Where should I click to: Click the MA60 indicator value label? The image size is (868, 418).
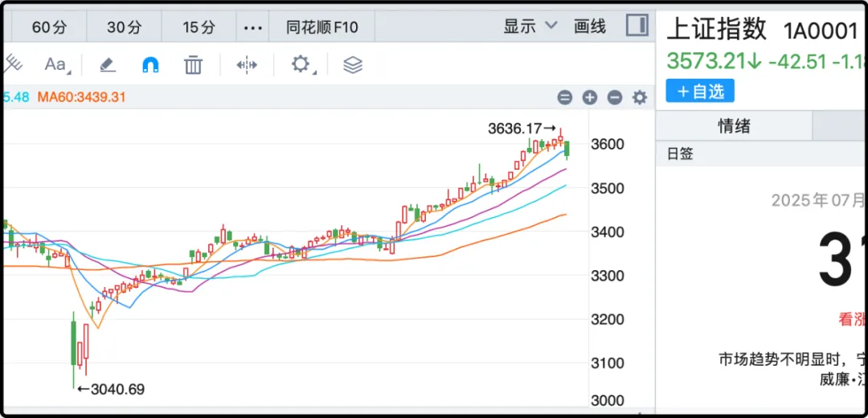click(82, 97)
